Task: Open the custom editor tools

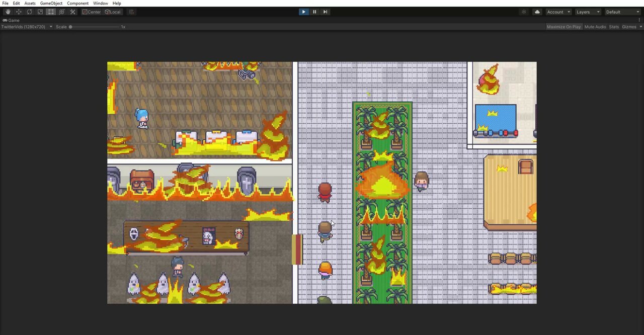Action: coord(72,12)
